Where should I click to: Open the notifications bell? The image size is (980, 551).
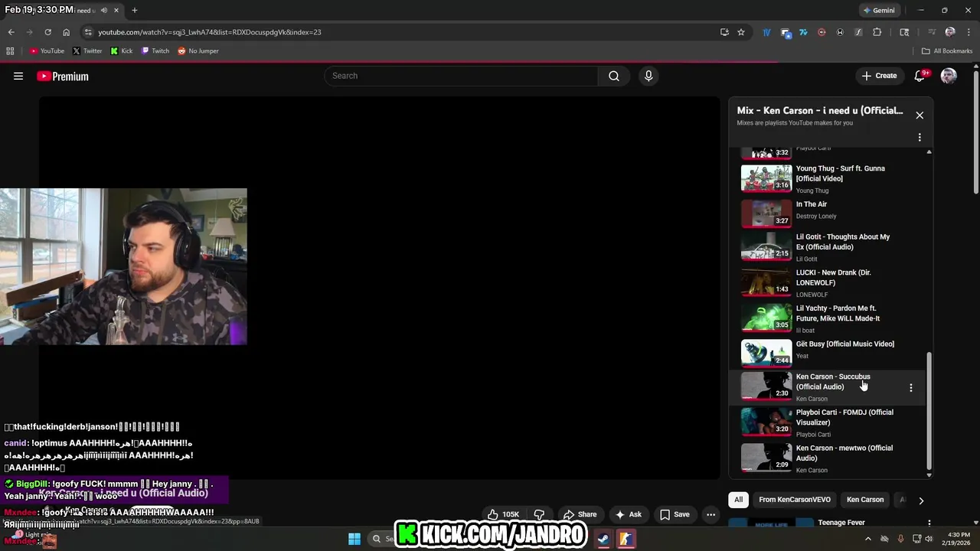(x=920, y=76)
